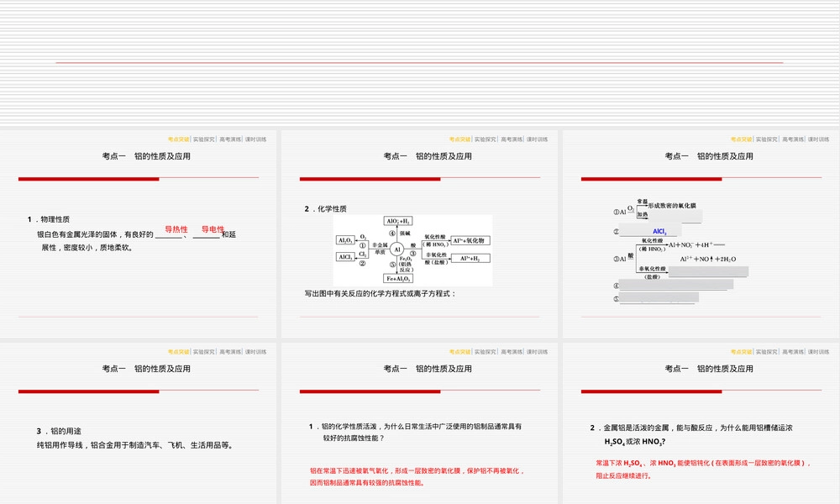Screen dimensions: 840x504
Task: Select the slide showing the blue AlCl₃ answer
Action: (701, 234)
